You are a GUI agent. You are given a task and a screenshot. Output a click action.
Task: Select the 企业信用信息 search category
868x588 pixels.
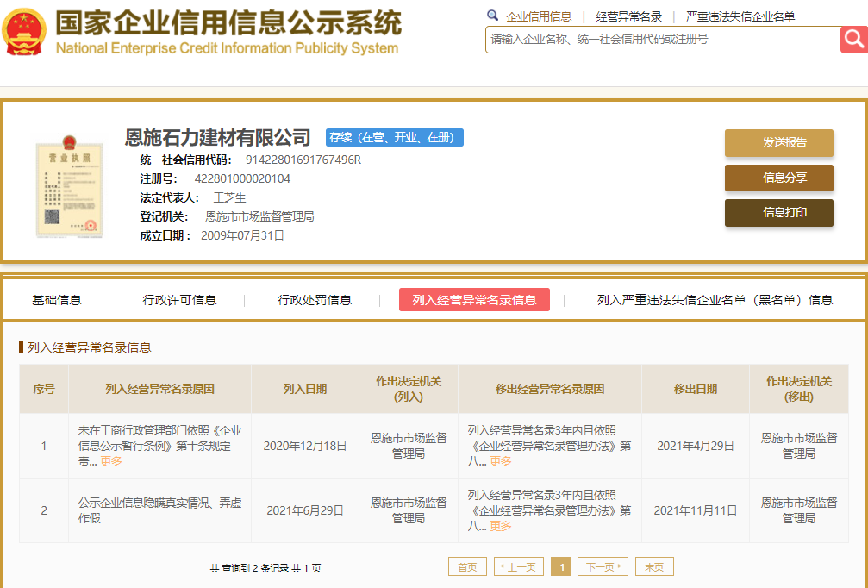539,16
